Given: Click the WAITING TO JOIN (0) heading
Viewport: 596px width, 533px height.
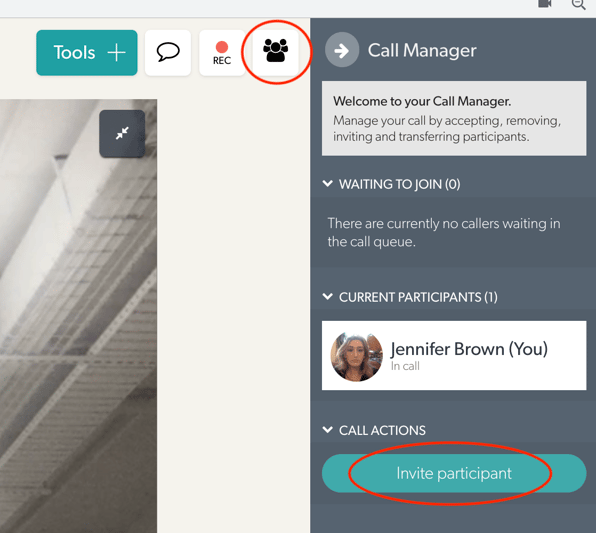Looking at the screenshot, I should click(399, 184).
